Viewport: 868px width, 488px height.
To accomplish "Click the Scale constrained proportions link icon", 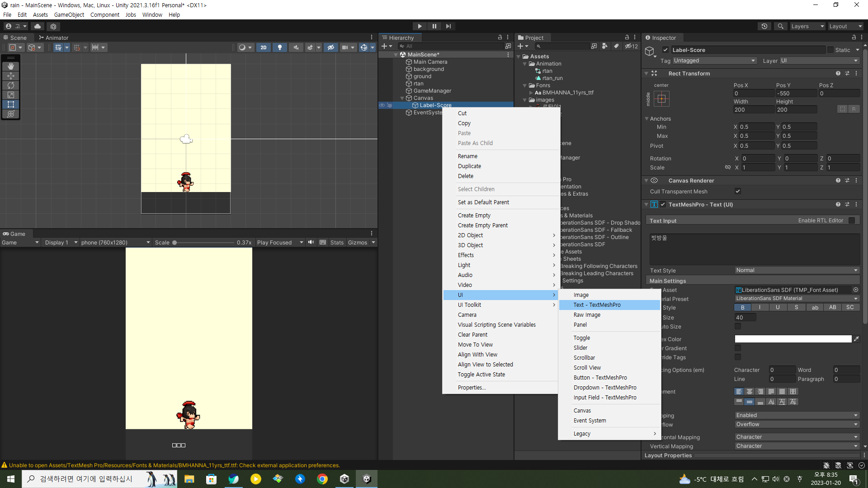I will pyautogui.click(x=728, y=168).
